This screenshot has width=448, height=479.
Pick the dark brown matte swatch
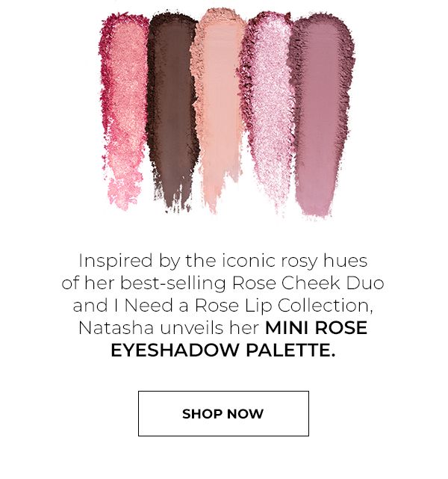[x=172, y=110]
